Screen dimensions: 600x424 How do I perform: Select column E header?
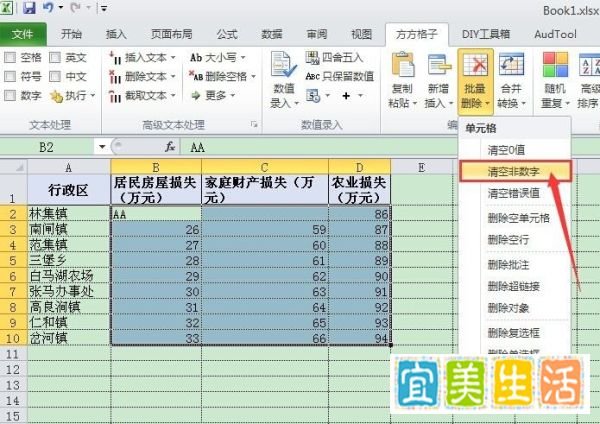(422, 167)
